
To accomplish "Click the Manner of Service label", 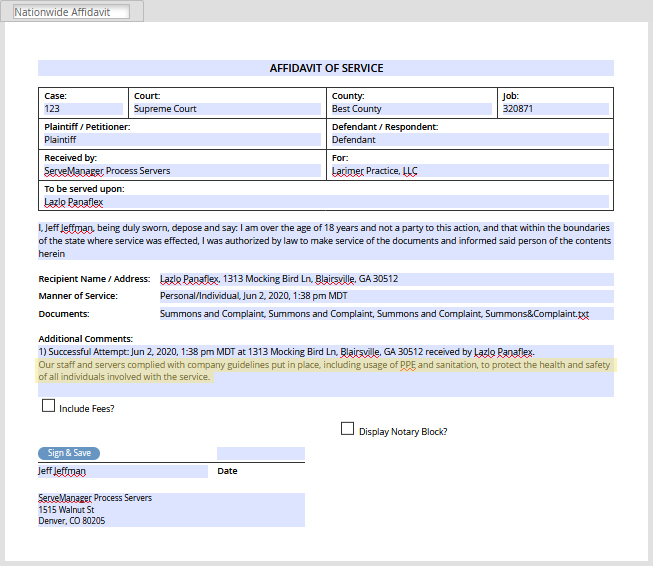I will click(x=78, y=296).
